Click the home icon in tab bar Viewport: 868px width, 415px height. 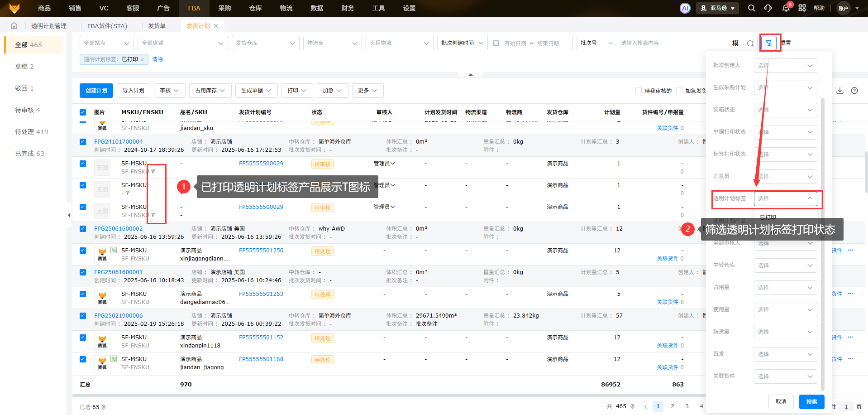coord(14,26)
